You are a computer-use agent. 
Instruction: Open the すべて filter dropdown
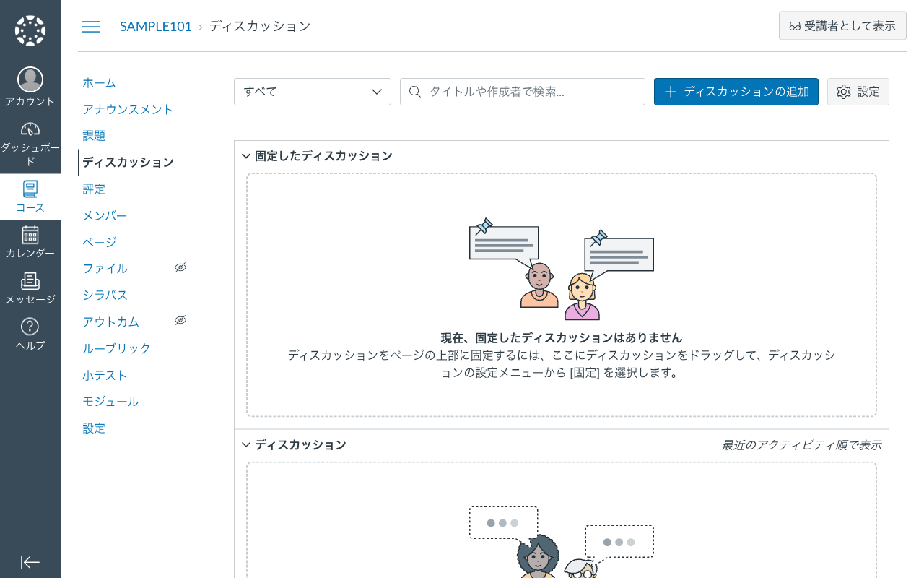312,92
